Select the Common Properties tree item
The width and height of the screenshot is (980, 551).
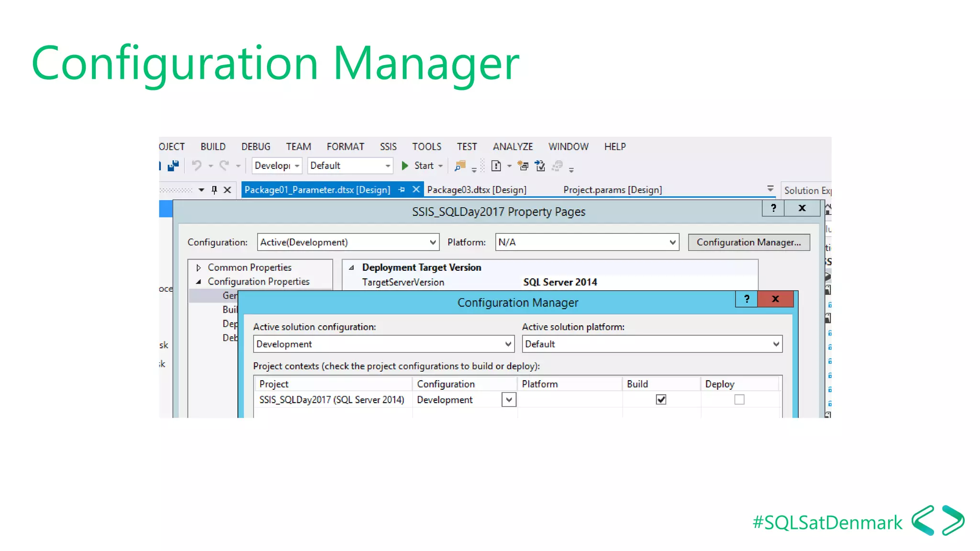coord(249,267)
